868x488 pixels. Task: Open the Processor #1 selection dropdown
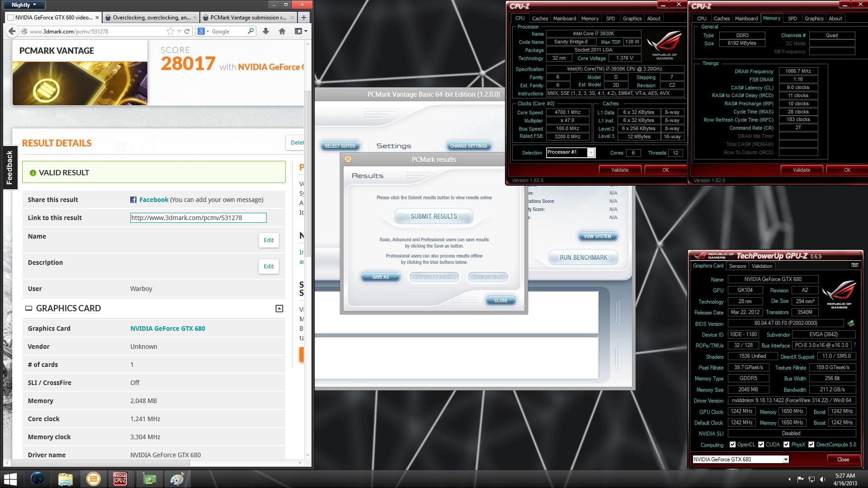591,153
